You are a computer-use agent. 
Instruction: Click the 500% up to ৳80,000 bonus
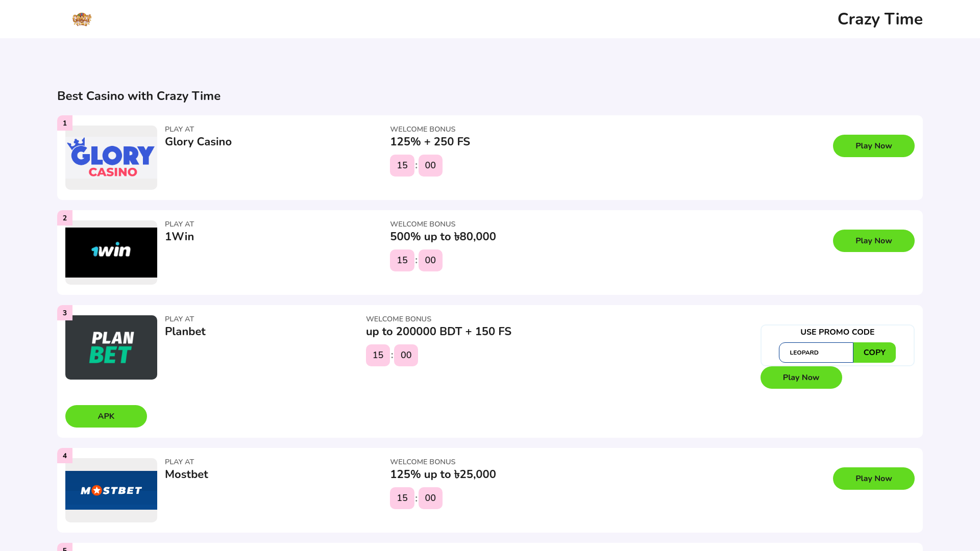443,237
